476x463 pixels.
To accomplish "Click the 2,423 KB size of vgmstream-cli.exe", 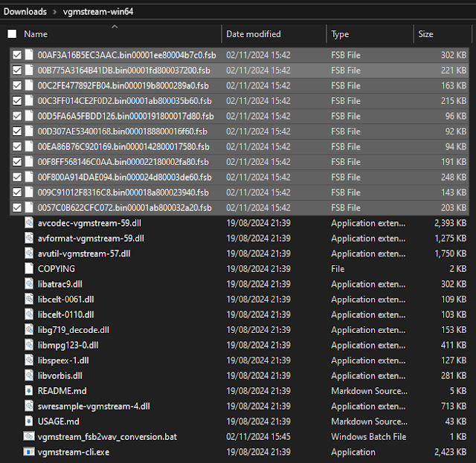I will (450, 452).
